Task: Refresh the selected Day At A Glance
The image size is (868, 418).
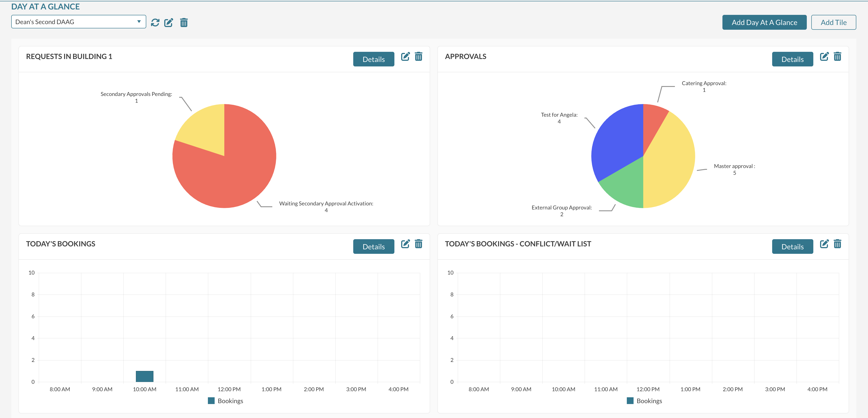Action: [155, 23]
